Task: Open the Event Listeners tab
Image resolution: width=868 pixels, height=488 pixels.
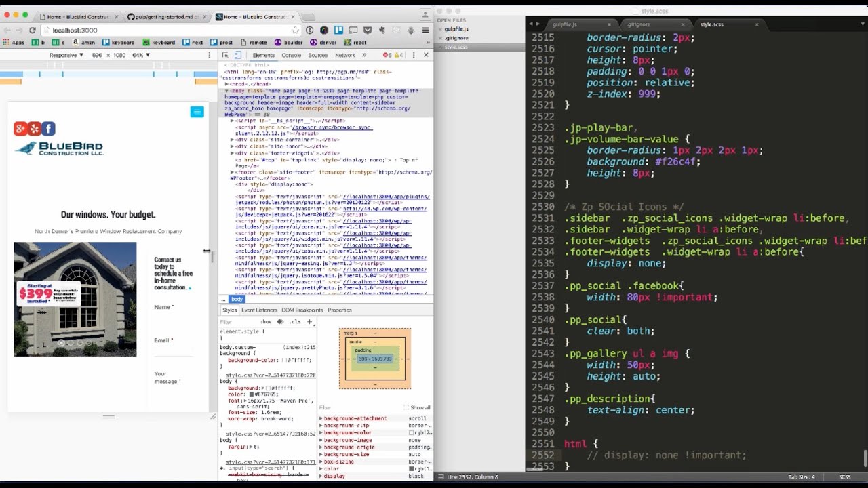Action: point(259,310)
